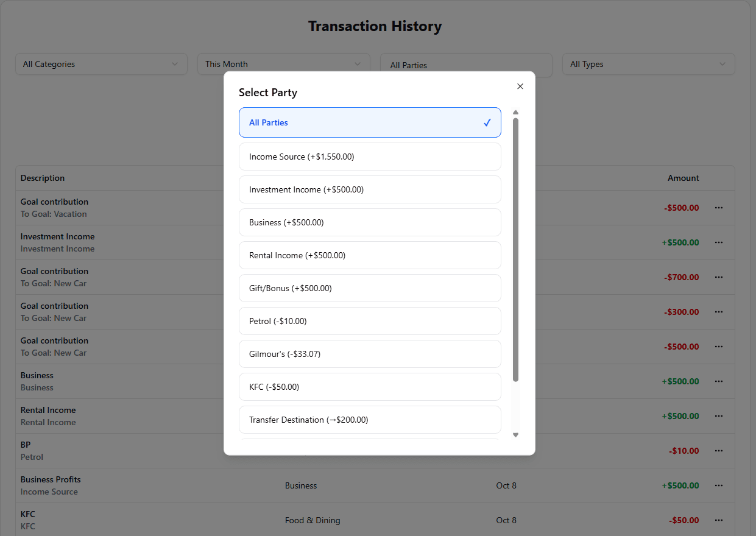Open the This Month period dropdown
Image resolution: width=756 pixels, height=536 pixels.
[x=283, y=64]
